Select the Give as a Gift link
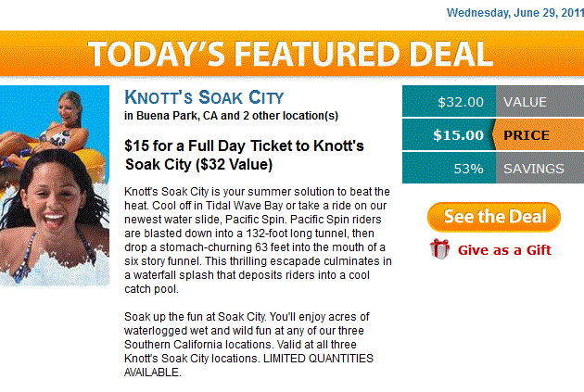Image resolution: width=584 pixels, height=392 pixels. 504,250
